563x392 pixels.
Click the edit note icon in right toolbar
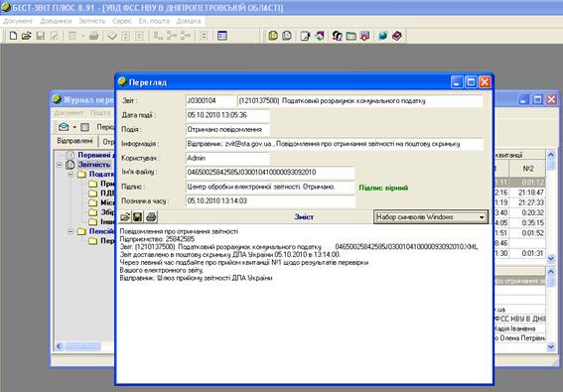[x=305, y=36]
